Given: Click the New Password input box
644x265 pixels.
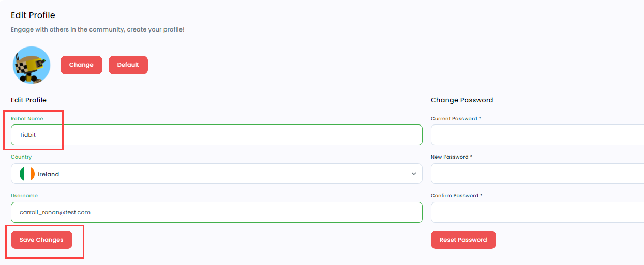Looking at the screenshot, I should pos(537,174).
